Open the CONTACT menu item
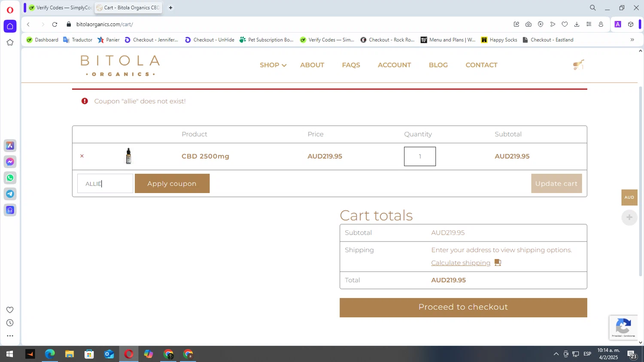This screenshot has width=644, height=362. click(482, 65)
